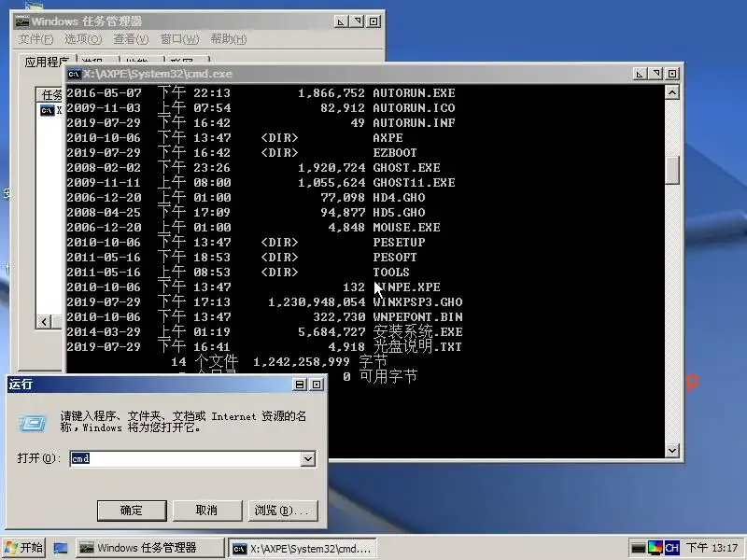Click the EZBOOT directory entry
This screenshot has width=747, height=560.
(x=395, y=153)
